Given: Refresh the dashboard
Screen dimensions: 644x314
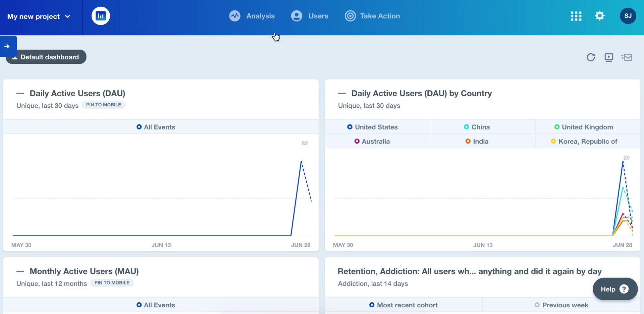Looking at the screenshot, I should [591, 57].
